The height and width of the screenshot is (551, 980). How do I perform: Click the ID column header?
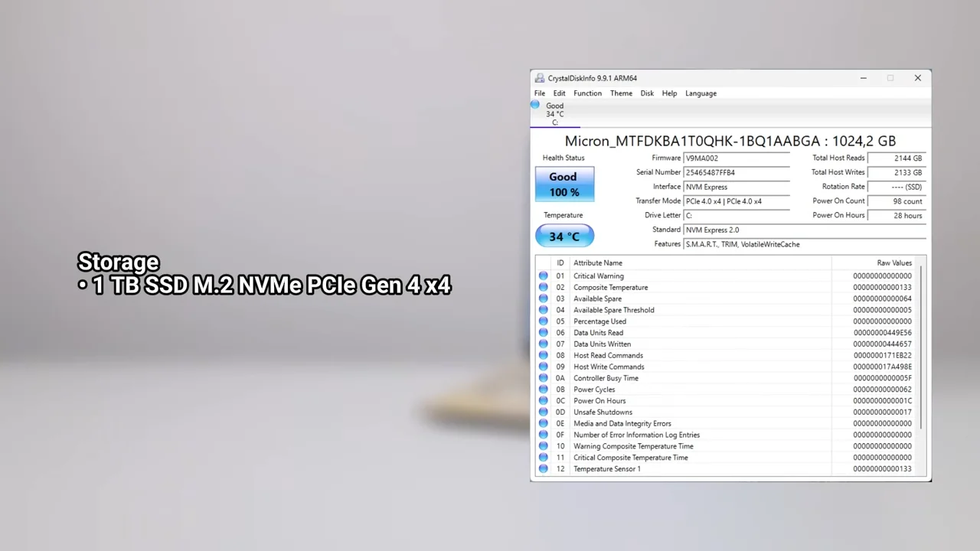click(x=560, y=263)
